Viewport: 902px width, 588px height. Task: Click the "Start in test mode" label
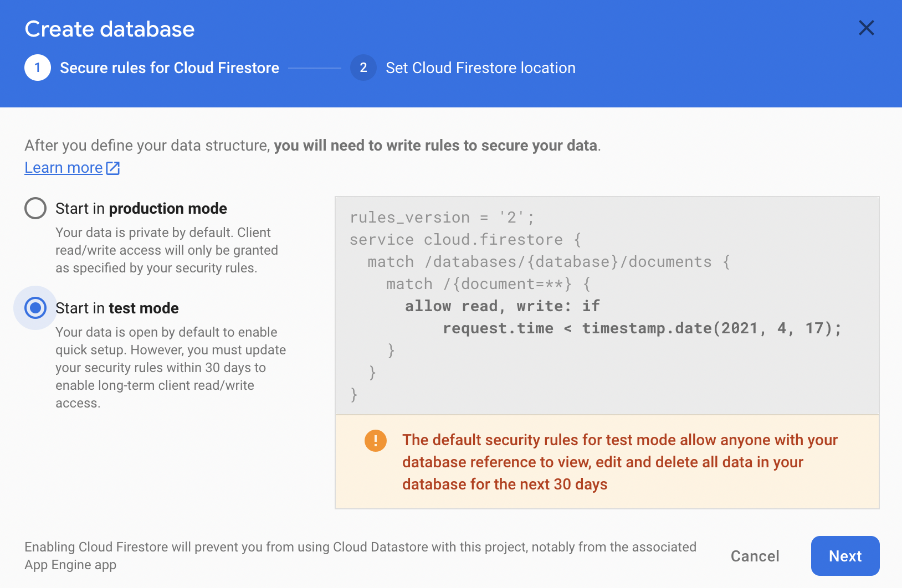click(x=117, y=308)
